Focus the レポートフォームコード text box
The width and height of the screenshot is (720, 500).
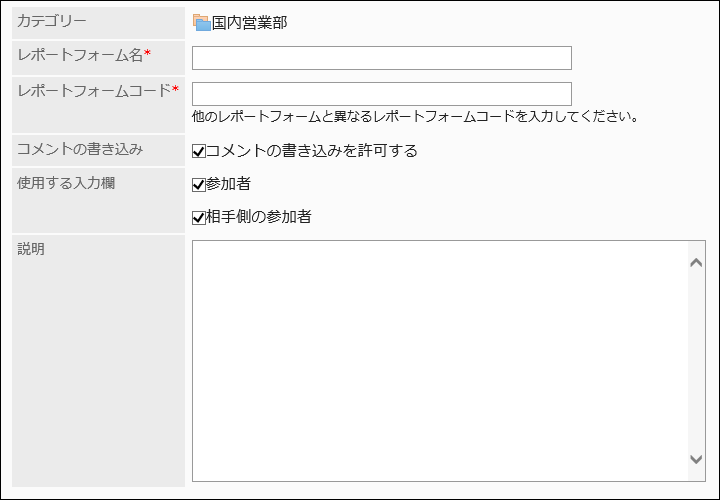(x=382, y=94)
